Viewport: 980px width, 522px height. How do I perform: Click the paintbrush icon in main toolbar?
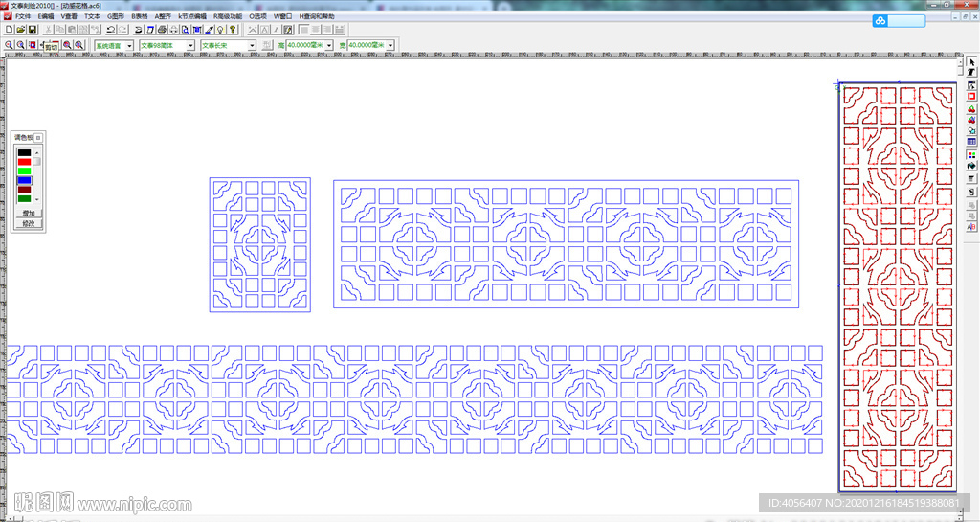coord(209,30)
